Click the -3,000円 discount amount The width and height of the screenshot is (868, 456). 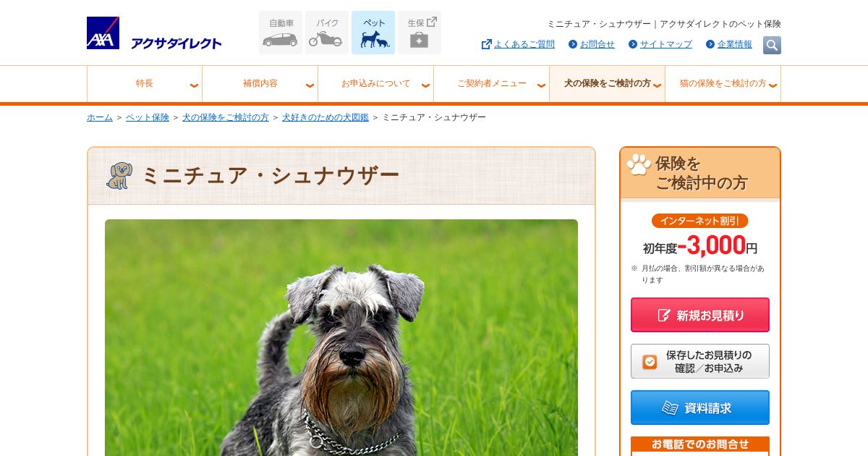(718, 245)
